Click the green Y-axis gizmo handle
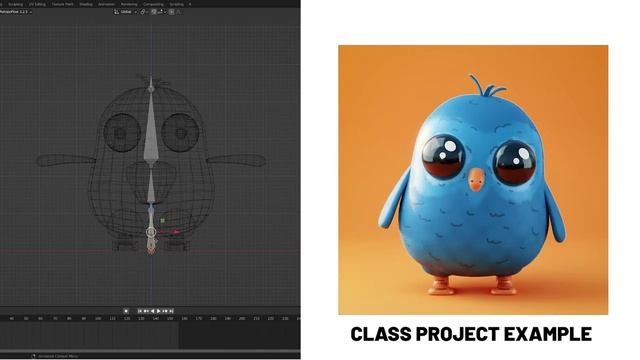Viewport: 640px width, 360px height. (162, 220)
